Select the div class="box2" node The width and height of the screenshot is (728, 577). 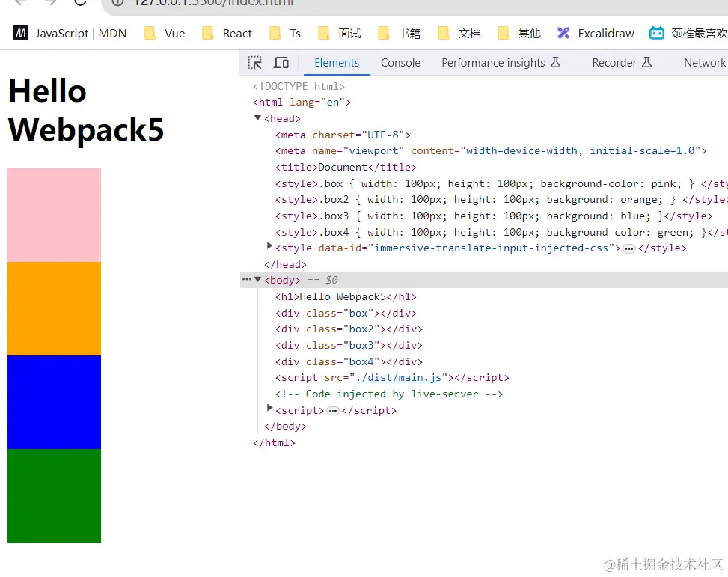[x=349, y=329]
